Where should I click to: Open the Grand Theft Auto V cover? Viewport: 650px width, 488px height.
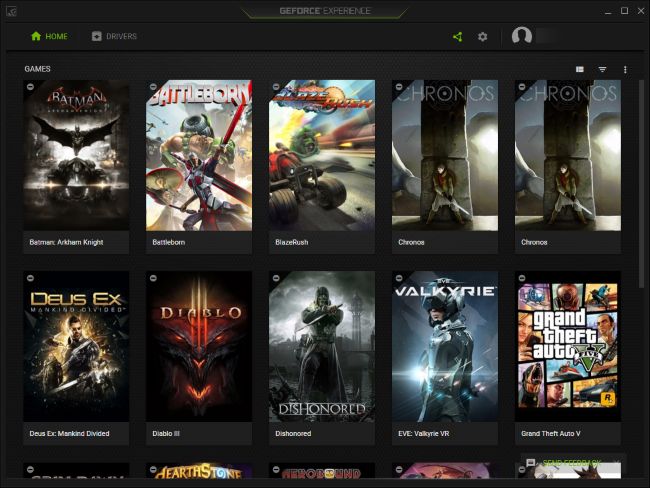coord(568,347)
